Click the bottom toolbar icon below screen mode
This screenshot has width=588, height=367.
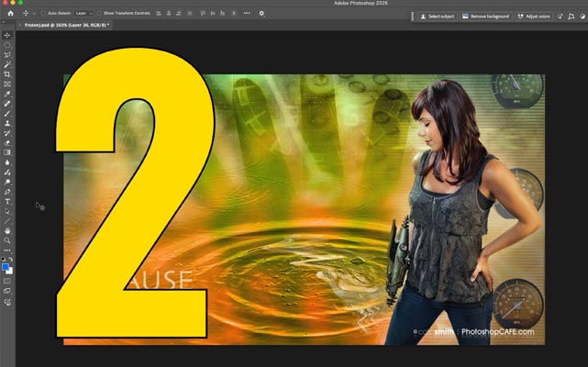click(7, 302)
